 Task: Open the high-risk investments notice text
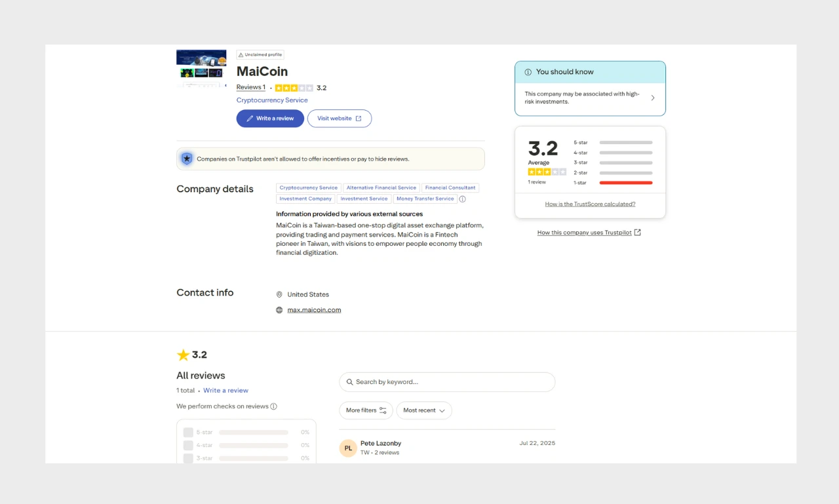[x=582, y=98]
